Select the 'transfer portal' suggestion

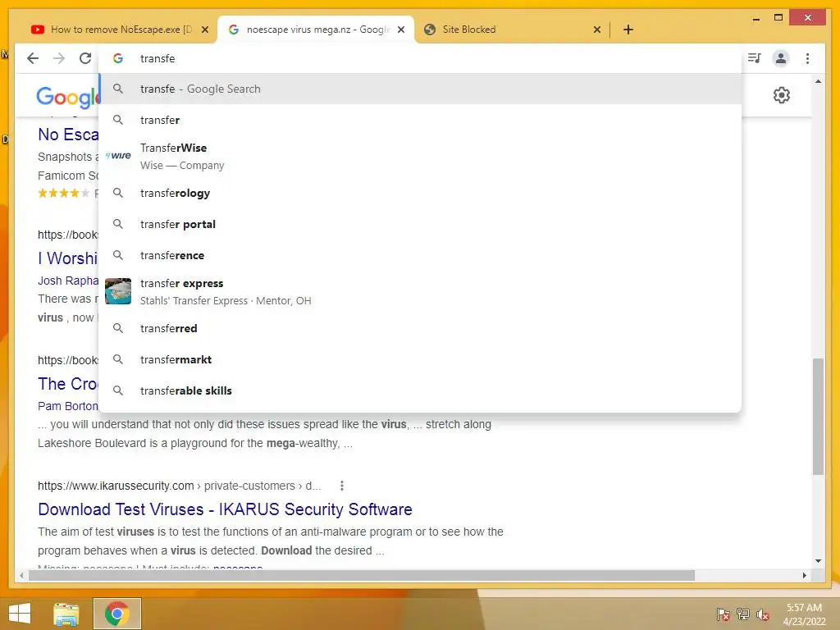pyautogui.click(x=421, y=225)
